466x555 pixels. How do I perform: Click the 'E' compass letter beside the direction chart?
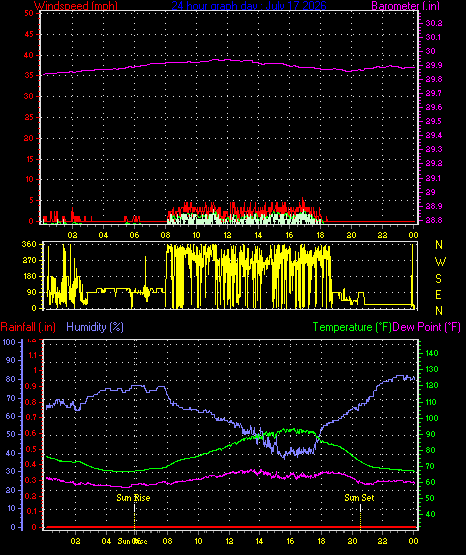coord(438,294)
